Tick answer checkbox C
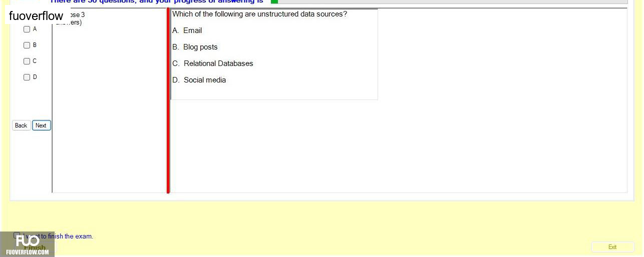Viewport: 644px width, 257px height. 27,61
